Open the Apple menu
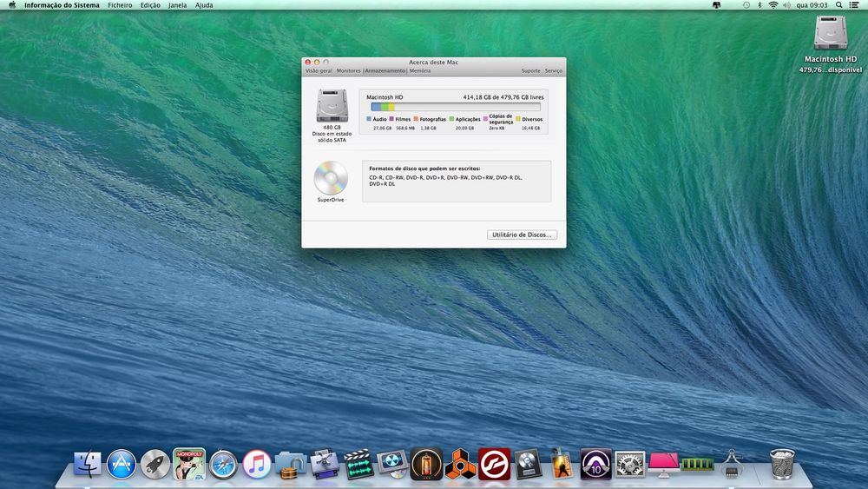868x489 pixels. coord(12,5)
